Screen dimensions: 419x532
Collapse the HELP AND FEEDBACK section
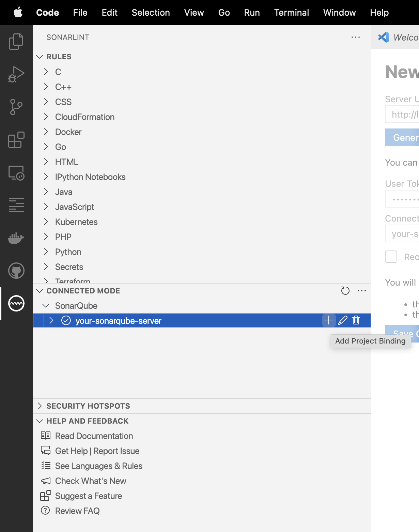coord(40,421)
